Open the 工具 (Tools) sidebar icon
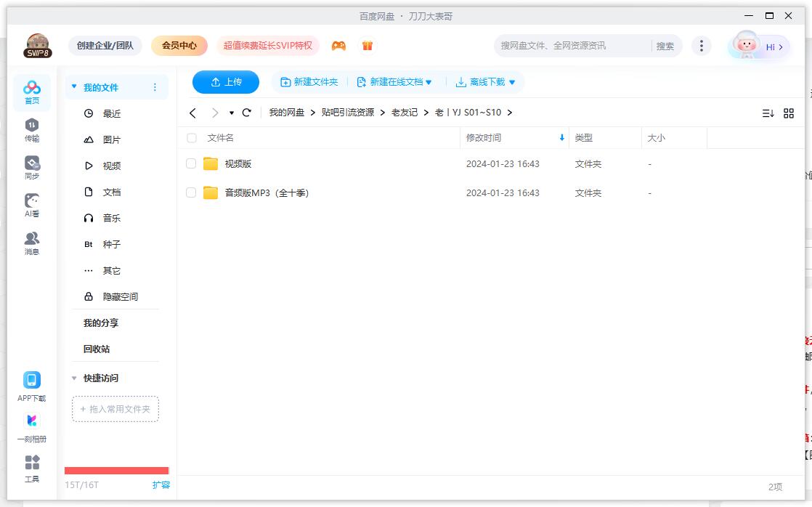This screenshot has width=812, height=507. pyautogui.click(x=31, y=469)
